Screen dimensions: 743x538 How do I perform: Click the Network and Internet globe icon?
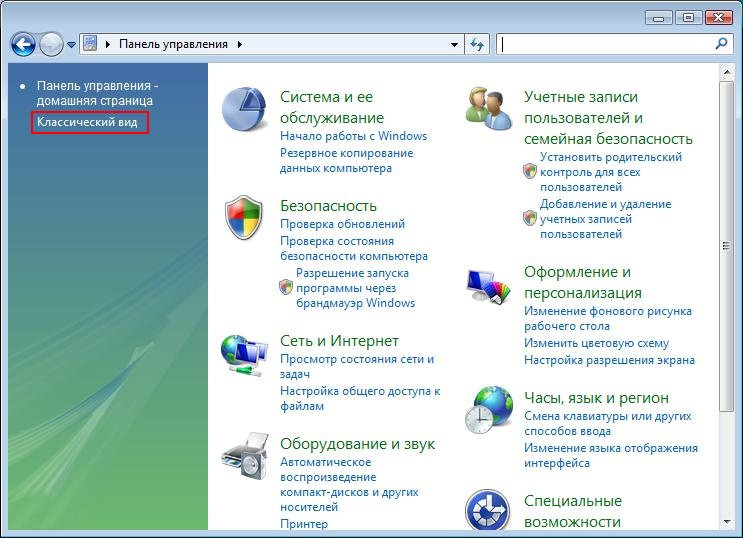[244, 356]
